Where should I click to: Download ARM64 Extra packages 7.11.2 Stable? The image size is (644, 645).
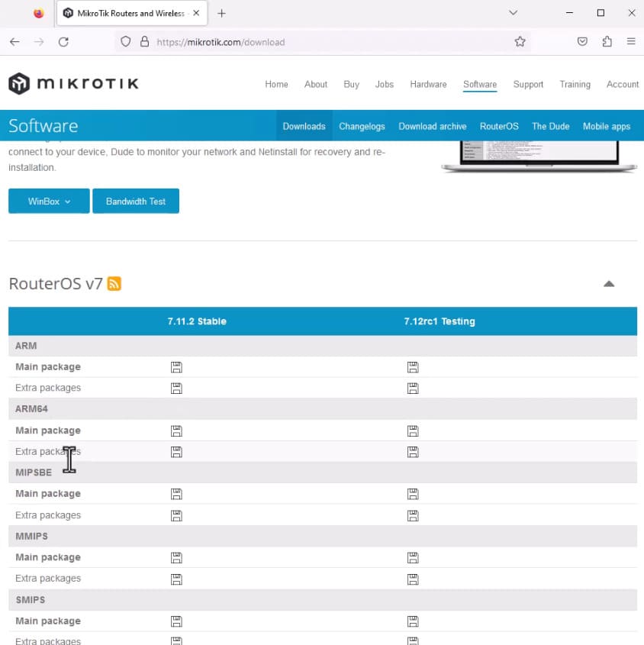(x=176, y=452)
